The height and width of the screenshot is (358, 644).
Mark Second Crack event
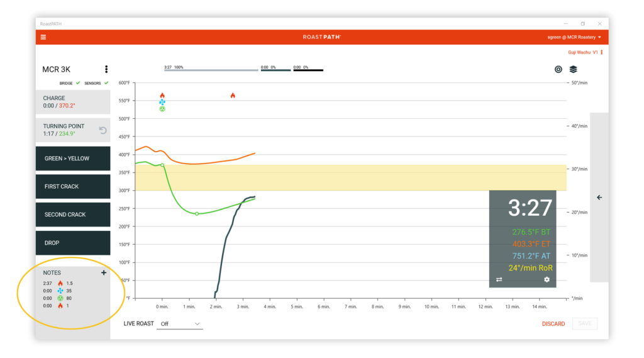(73, 215)
